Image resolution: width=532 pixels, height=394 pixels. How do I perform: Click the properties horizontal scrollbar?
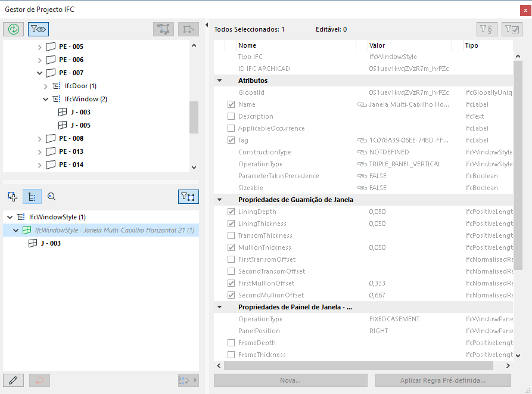click(358, 365)
